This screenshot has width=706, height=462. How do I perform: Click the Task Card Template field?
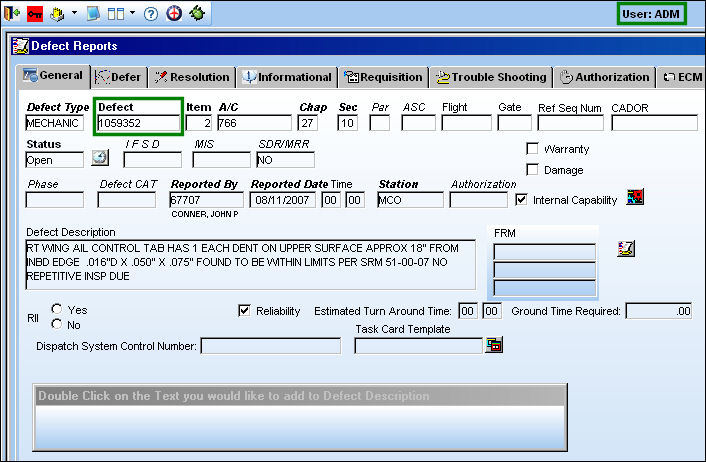[x=418, y=346]
